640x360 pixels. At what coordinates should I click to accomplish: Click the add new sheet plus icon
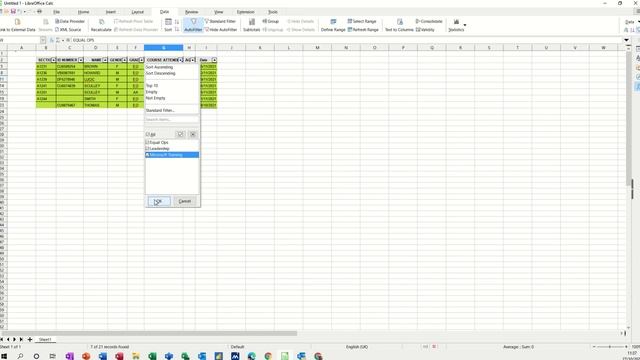(x=29, y=340)
